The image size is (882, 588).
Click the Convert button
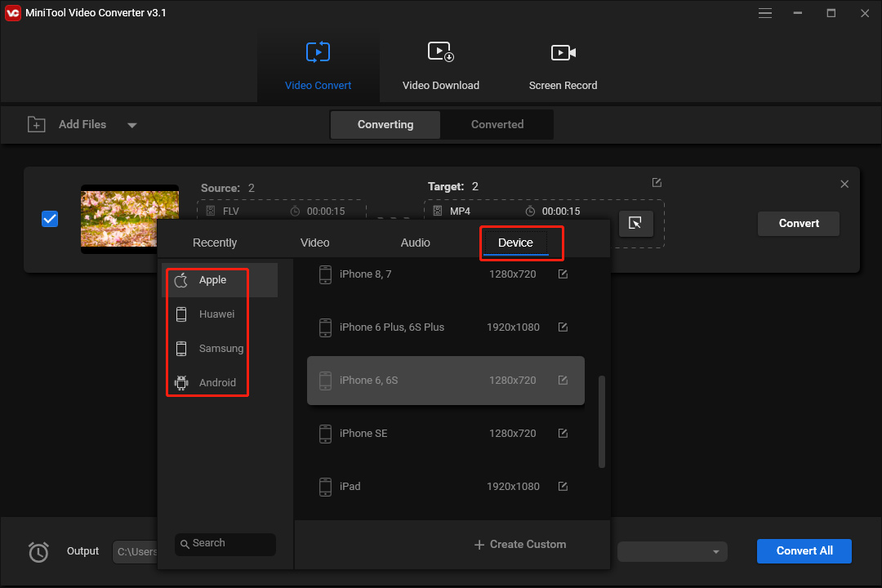798,224
